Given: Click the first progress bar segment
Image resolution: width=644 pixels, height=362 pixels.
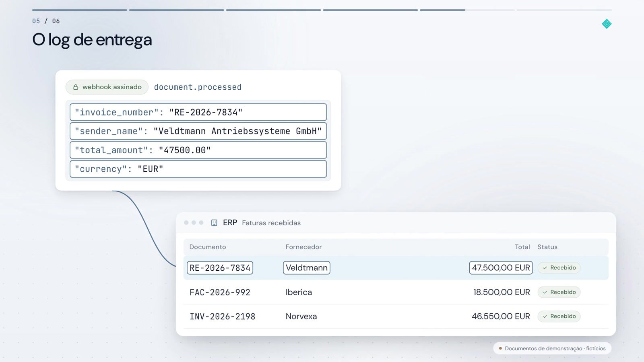Looking at the screenshot, I should 80,10.
